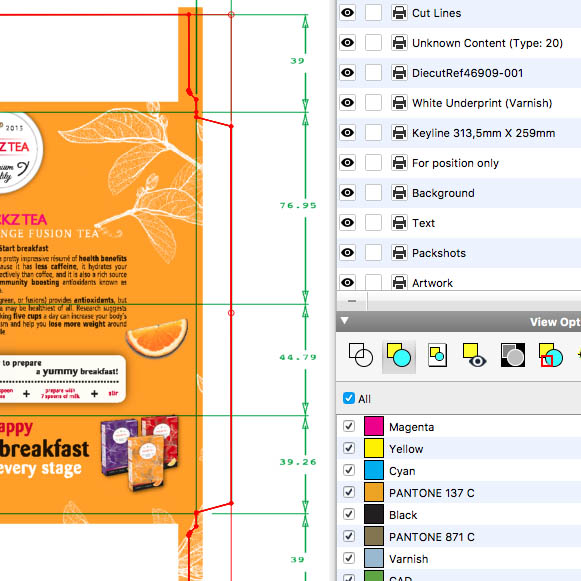This screenshot has width=581, height=581.
Task: Select the outline view mode icon
Action: [361, 355]
